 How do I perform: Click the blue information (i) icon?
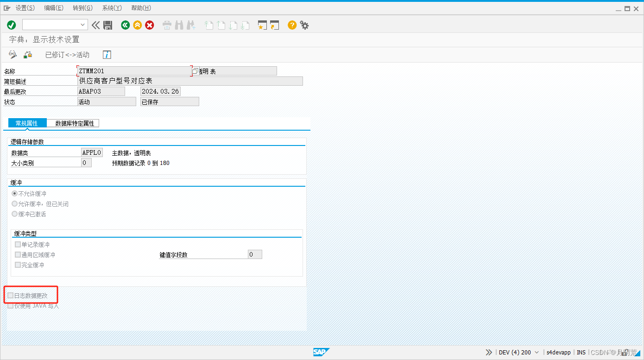pos(107,55)
